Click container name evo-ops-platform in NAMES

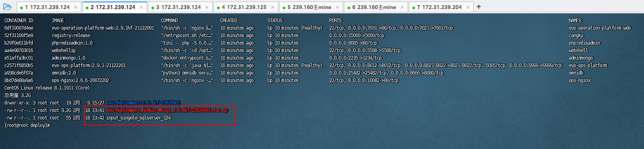[588, 65]
